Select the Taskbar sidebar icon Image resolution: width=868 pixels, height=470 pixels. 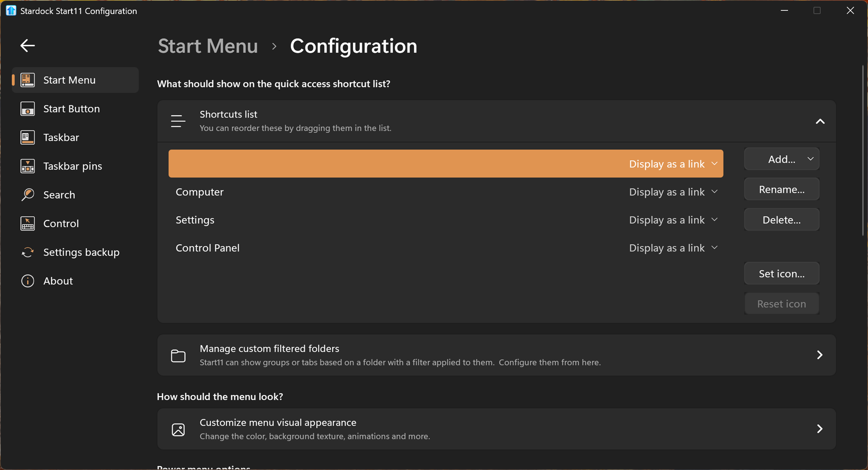tap(28, 138)
